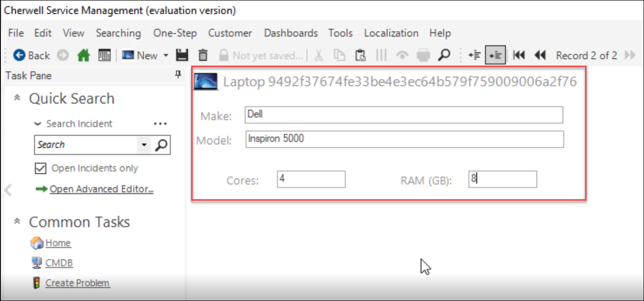Viewport: 644px width, 301px height.
Task: Open the New record dropdown arrow
Action: coord(166,55)
